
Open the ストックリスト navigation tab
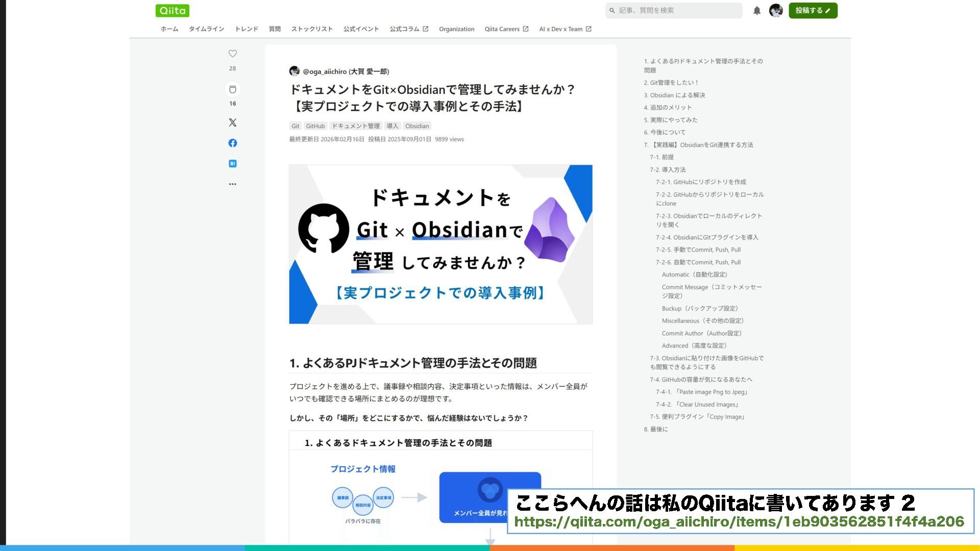coord(312,29)
